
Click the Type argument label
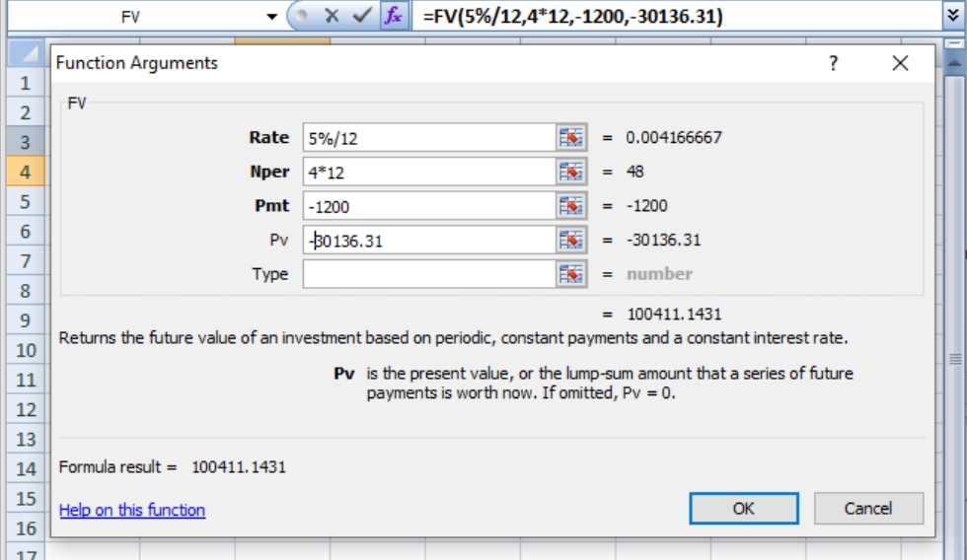[270, 274]
